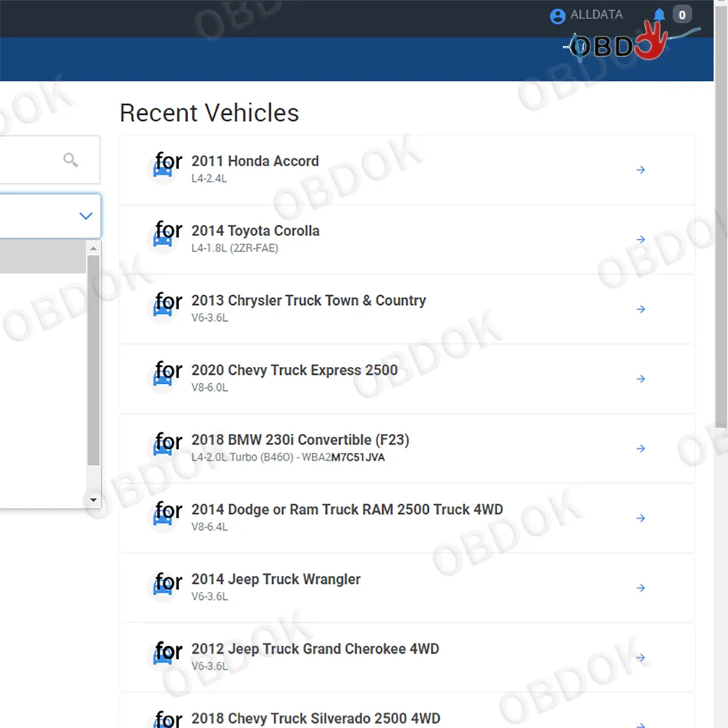Open the ALLDATA user account icon
The width and height of the screenshot is (728, 728).
click(x=557, y=16)
